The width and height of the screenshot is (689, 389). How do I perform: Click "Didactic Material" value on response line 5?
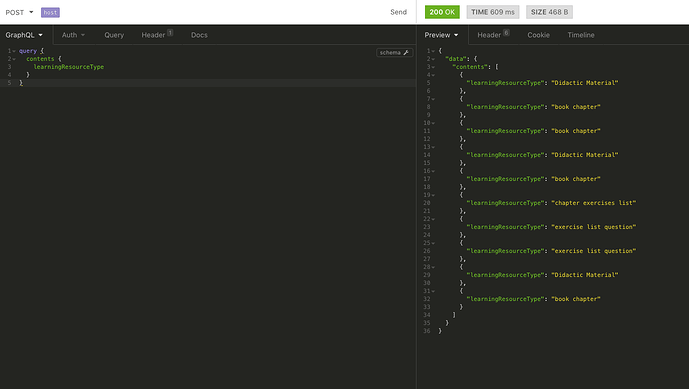point(584,83)
